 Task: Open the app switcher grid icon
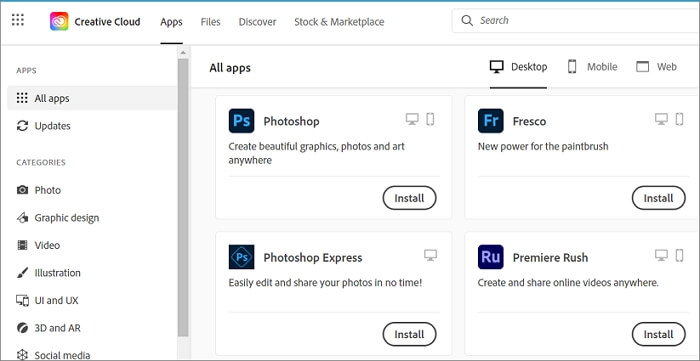pos(17,20)
